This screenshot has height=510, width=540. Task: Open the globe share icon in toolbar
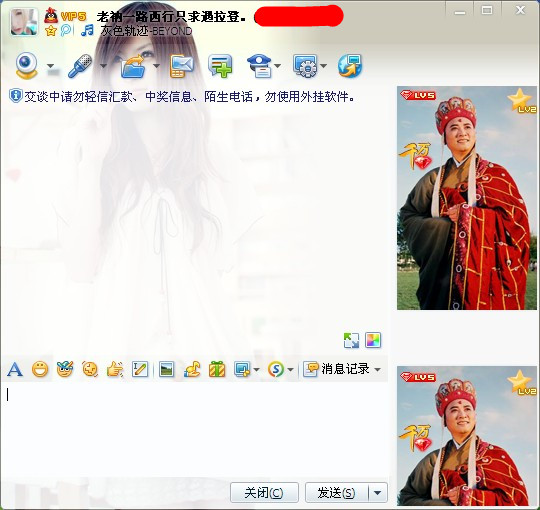[350, 66]
